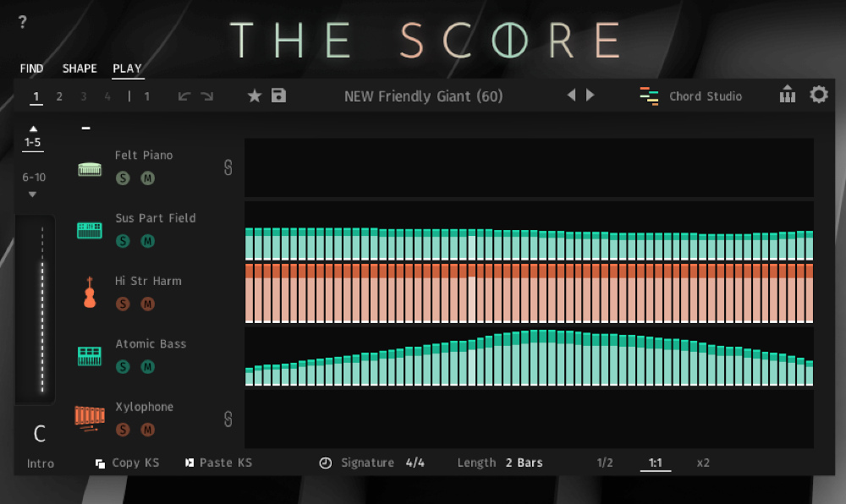
Task: Set speed to 1:1
Action: [x=656, y=463]
